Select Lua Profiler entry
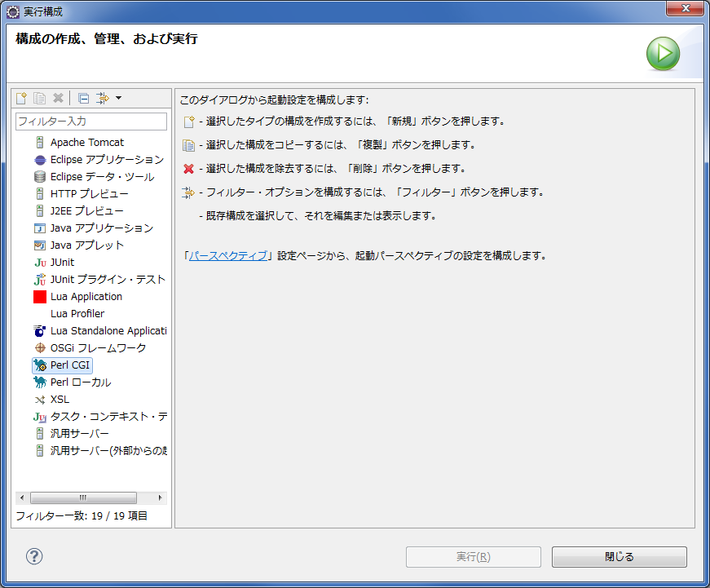This screenshot has width=710, height=588. tap(77, 313)
